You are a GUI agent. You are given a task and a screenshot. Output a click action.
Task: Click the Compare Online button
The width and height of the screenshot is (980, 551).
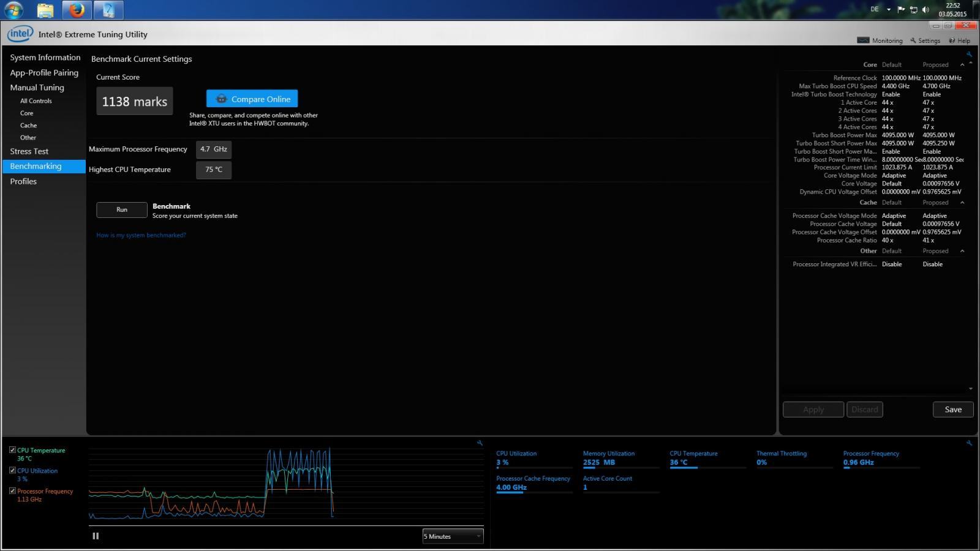[x=252, y=99]
